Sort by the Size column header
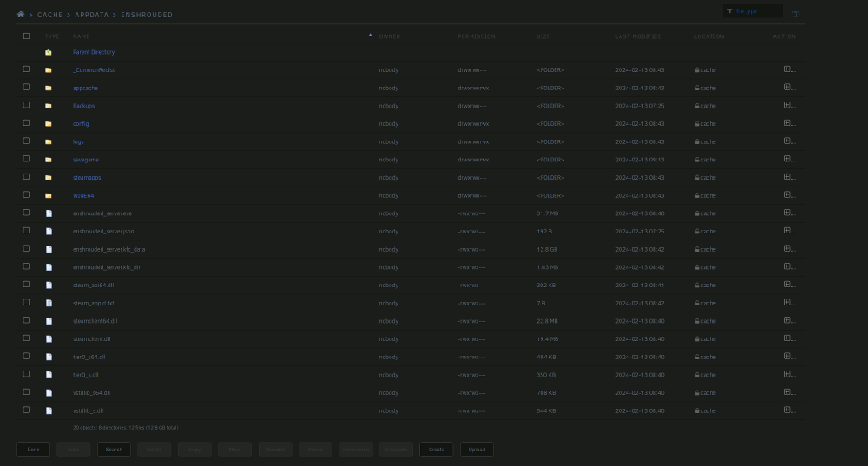 (543, 36)
